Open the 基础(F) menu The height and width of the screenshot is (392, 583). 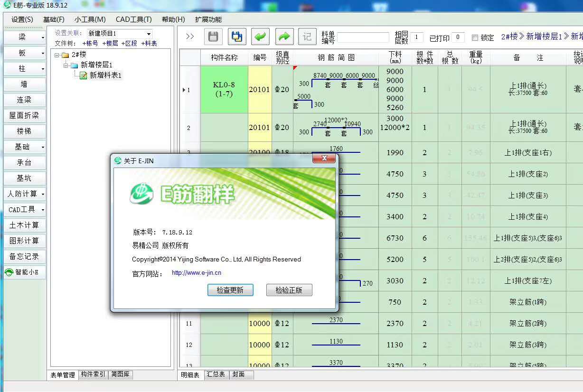[54, 19]
